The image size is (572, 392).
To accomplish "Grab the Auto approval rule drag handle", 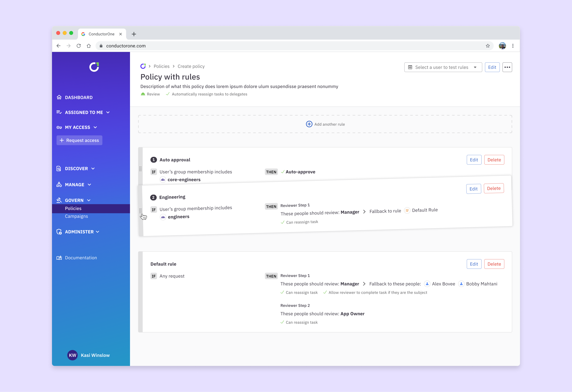I will coord(140,169).
